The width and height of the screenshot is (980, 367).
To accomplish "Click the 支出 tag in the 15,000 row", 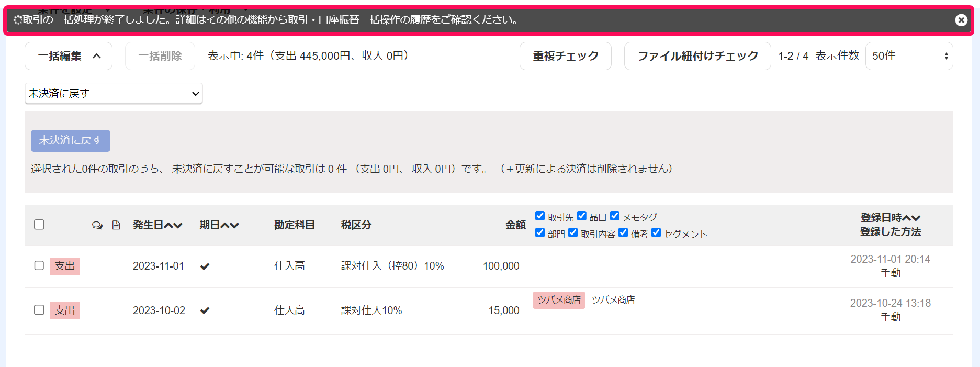I will click(65, 310).
